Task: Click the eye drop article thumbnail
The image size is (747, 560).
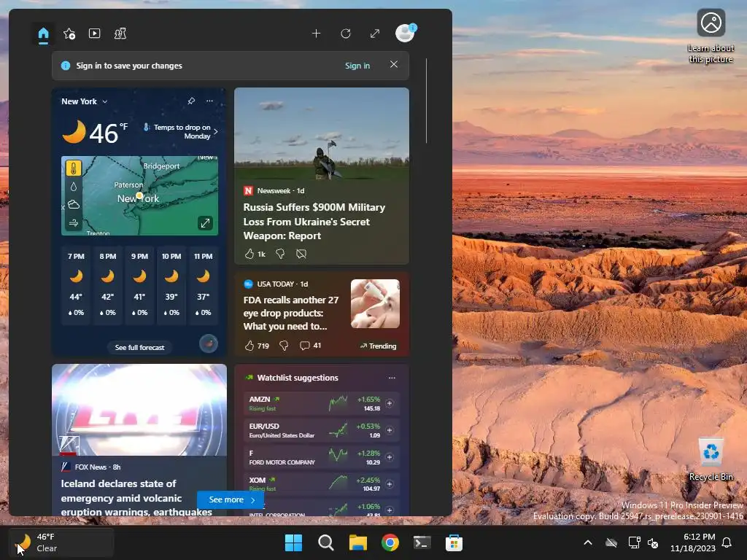Action: click(375, 303)
